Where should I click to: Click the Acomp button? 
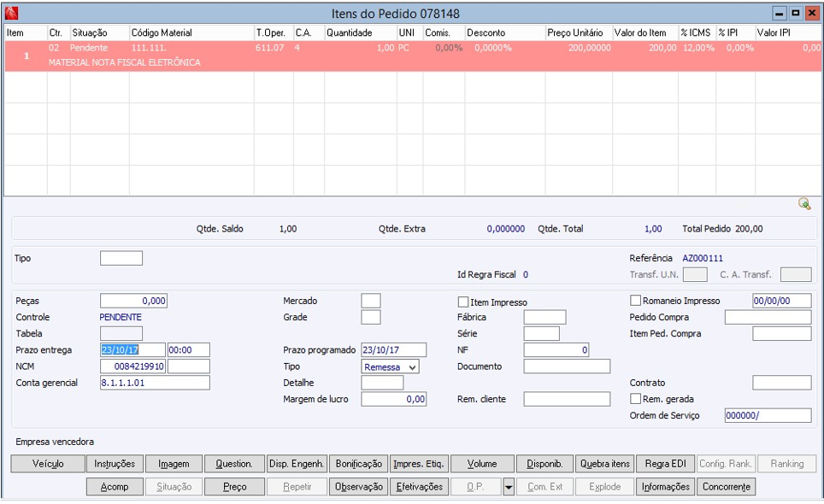pos(115,487)
